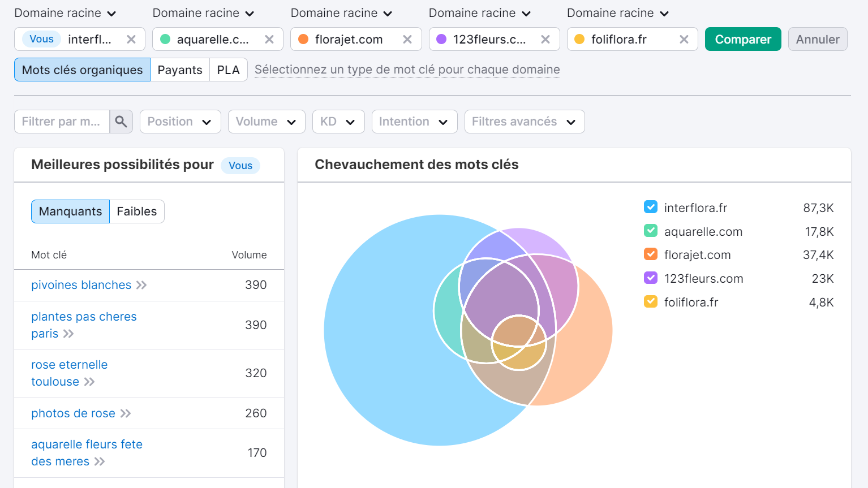Click the Annuler button
Image resolution: width=868 pixels, height=488 pixels.
pos(818,39)
